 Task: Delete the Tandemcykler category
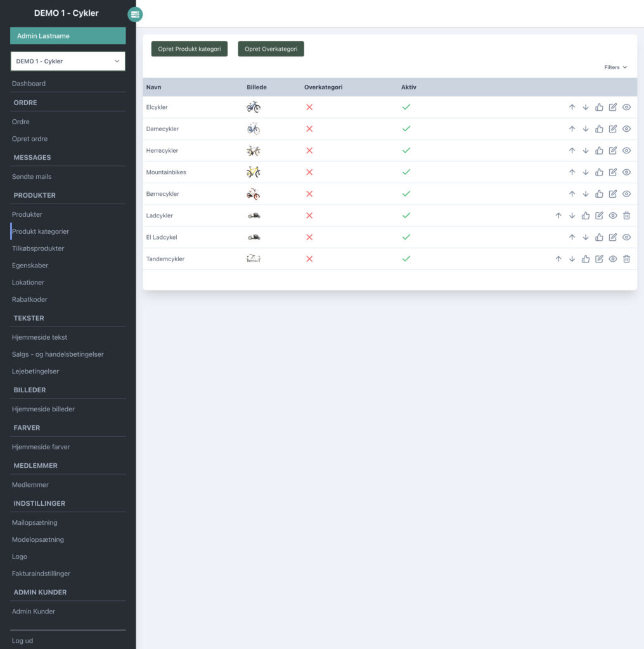626,259
